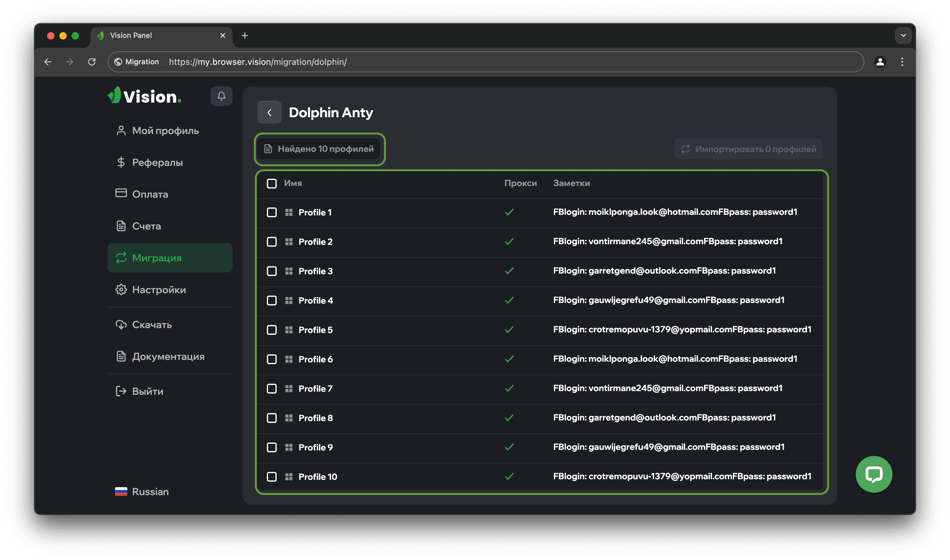The image size is (950, 560).
Task: Expand the tab search dropdown arrow
Action: pos(903,35)
